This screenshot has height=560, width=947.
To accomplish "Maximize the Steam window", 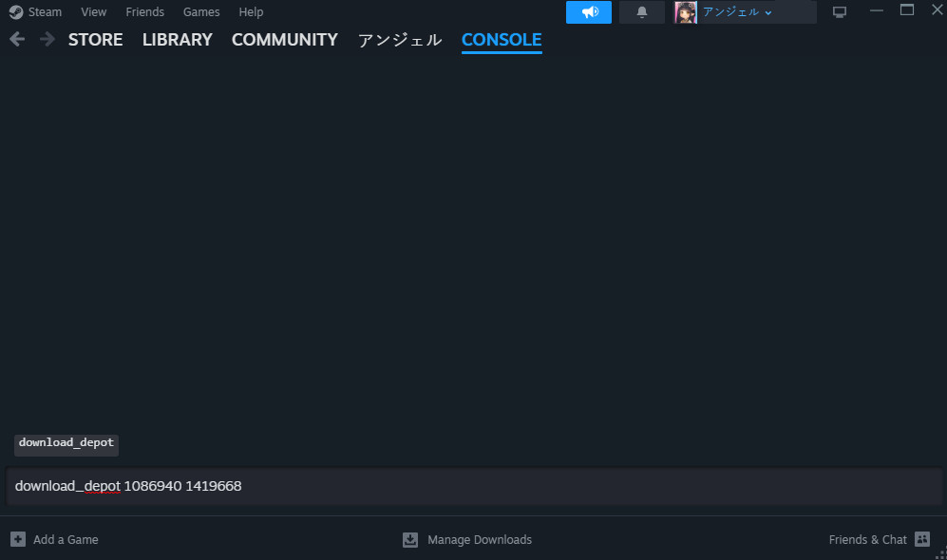I will (x=906, y=9).
